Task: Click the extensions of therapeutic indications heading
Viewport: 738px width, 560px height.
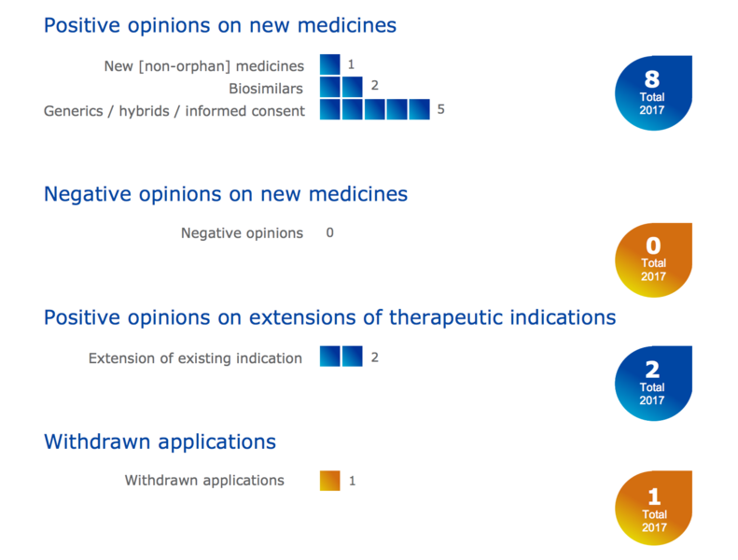Action: pos(330,317)
